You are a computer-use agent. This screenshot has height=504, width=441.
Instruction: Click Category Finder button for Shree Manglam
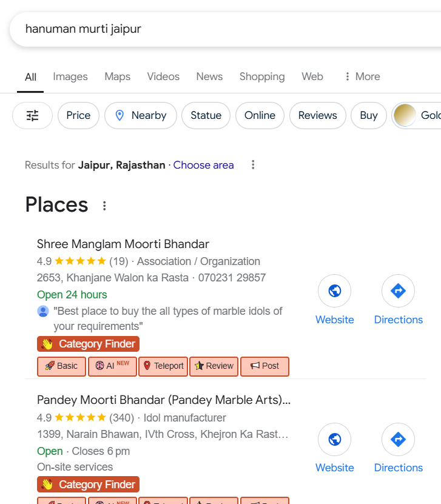(89, 344)
